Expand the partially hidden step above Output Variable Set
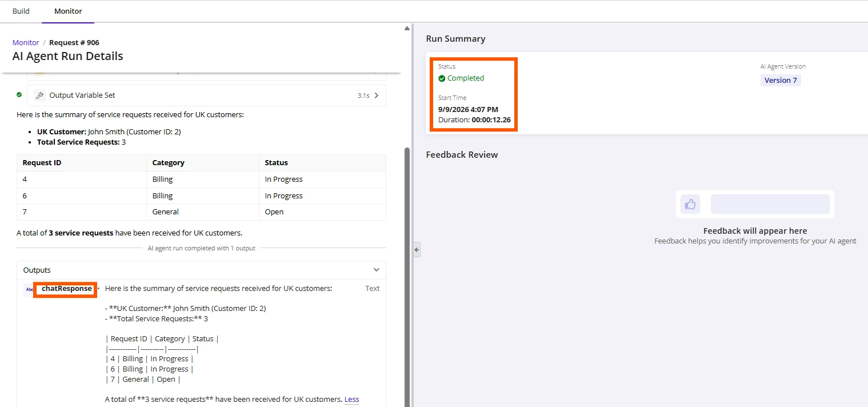 (x=206, y=75)
